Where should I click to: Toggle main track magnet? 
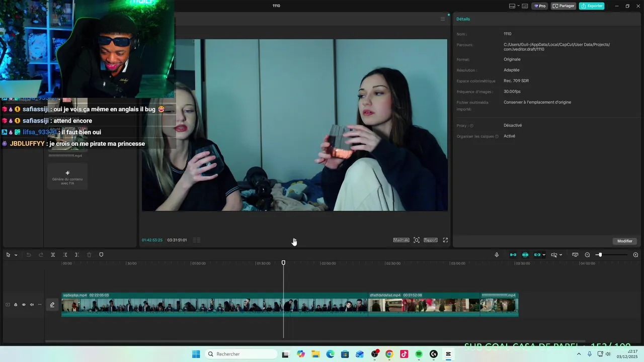tap(513, 255)
